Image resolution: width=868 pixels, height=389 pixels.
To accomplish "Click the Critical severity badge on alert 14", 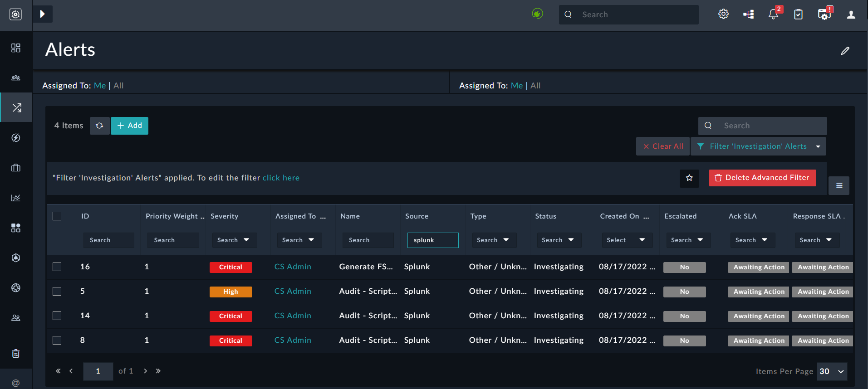I will (x=230, y=316).
